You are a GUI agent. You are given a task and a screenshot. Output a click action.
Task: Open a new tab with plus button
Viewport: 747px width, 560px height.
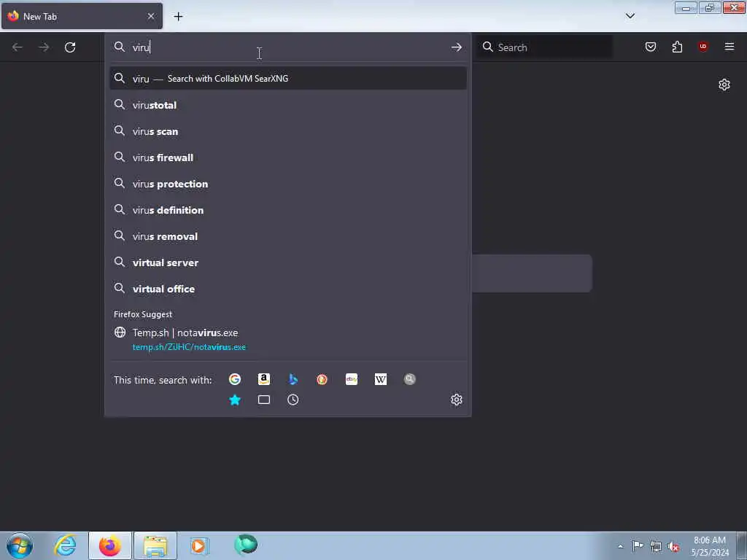click(178, 17)
